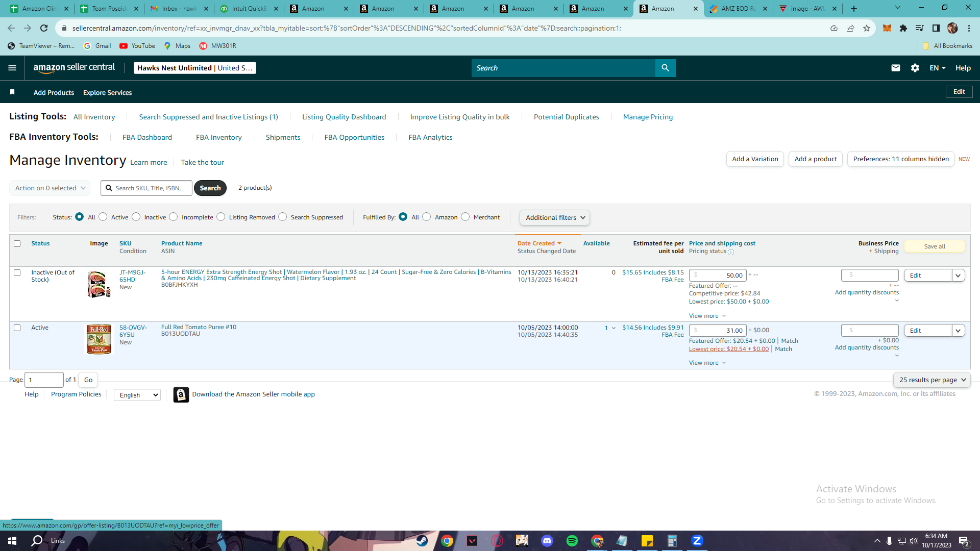Go to Shipments under FBA tools

click(x=283, y=137)
